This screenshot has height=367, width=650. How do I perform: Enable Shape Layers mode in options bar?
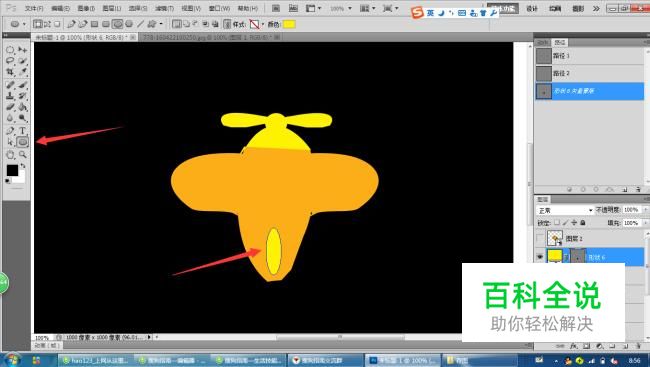coord(38,24)
